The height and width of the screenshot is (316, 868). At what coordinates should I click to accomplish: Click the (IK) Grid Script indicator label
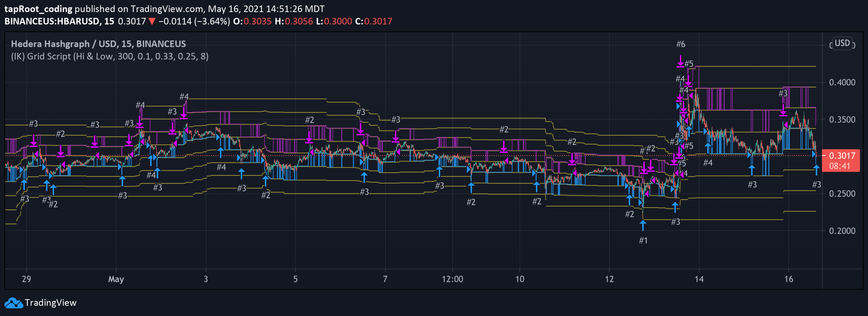pyautogui.click(x=110, y=57)
